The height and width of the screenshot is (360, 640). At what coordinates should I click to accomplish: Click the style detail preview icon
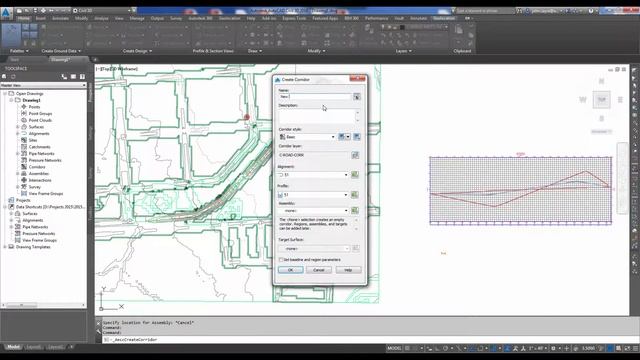[x=356, y=137]
